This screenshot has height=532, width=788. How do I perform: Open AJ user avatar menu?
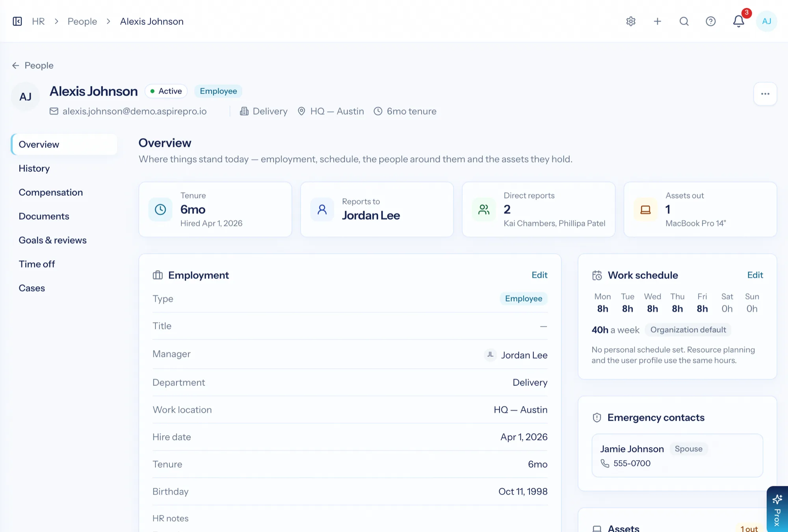point(766,21)
